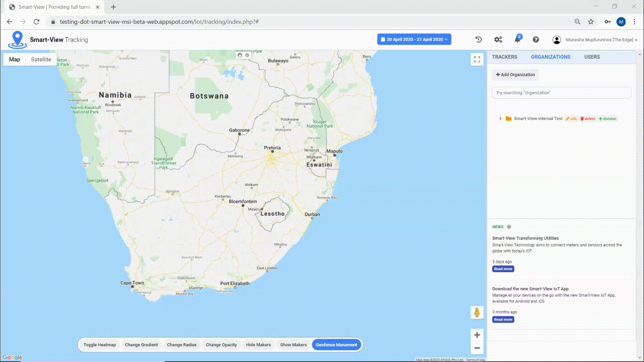644x362 pixels.
Task: Open browser zoom magnifier icon
Action: point(577,22)
